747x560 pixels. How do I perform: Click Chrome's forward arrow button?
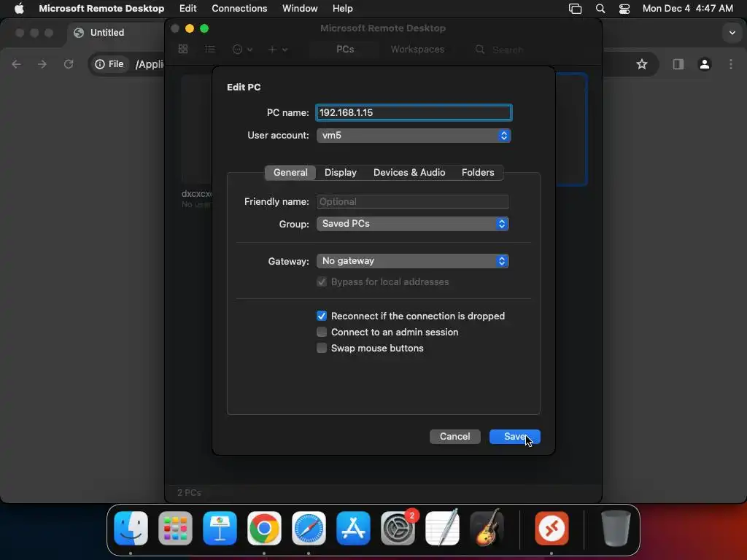click(42, 64)
